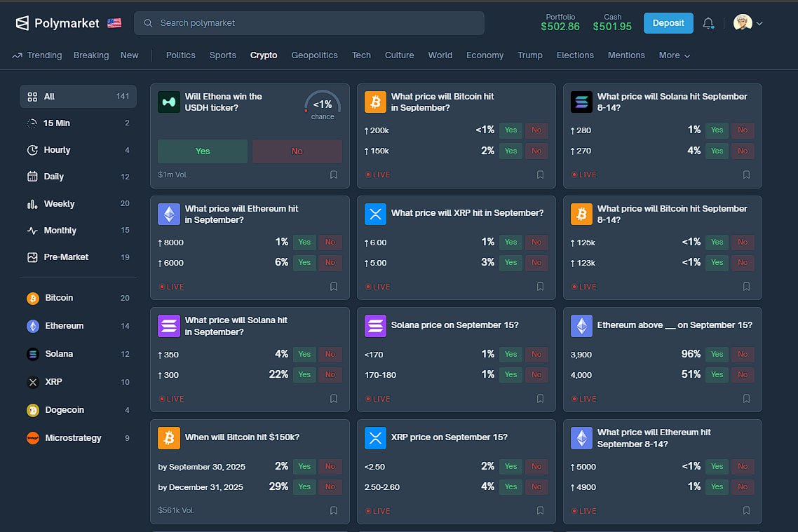The image size is (798, 532).
Task: Click the Bitcoin icon on September price card
Action: tap(376, 102)
